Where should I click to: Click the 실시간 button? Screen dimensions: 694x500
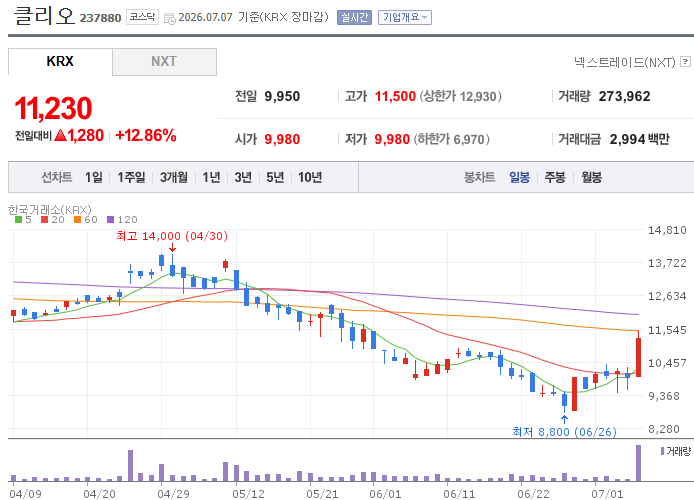[x=354, y=17]
